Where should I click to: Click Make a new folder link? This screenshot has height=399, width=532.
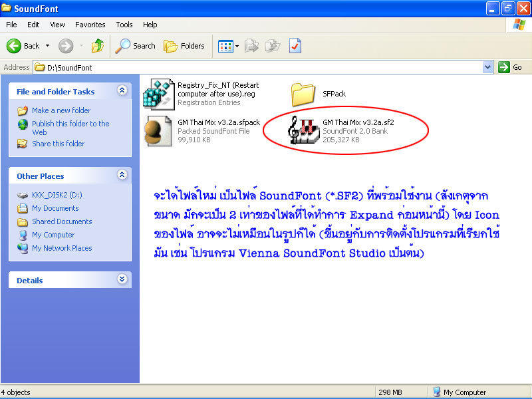(61, 110)
